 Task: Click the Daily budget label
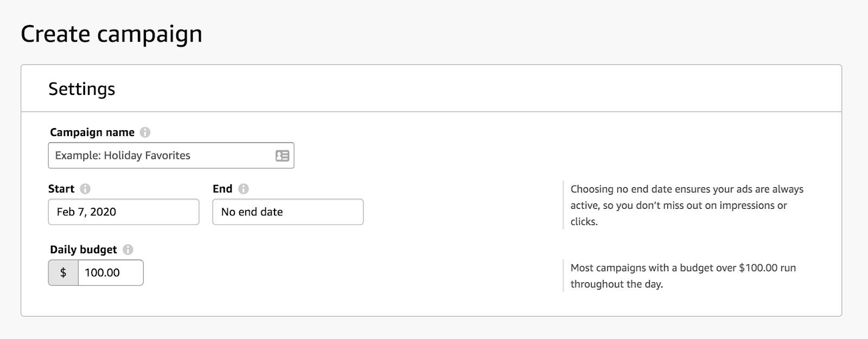[x=84, y=250]
